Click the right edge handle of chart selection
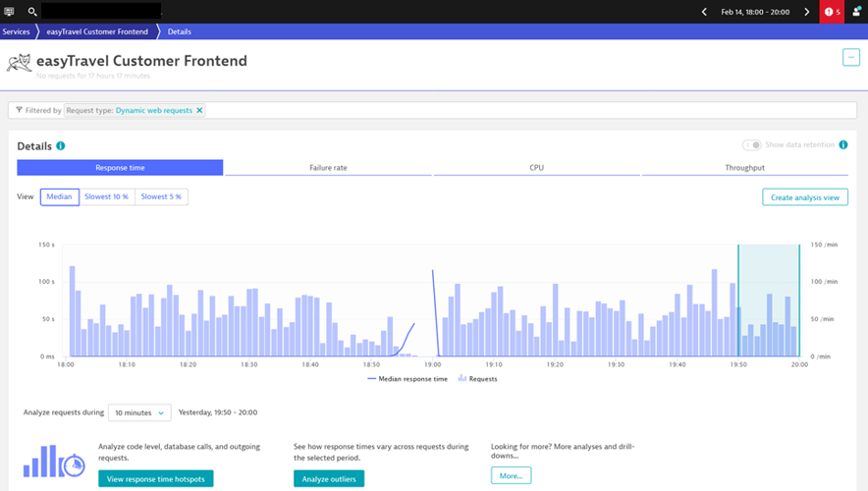This screenshot has width=868, height=491. click(799, 300)
